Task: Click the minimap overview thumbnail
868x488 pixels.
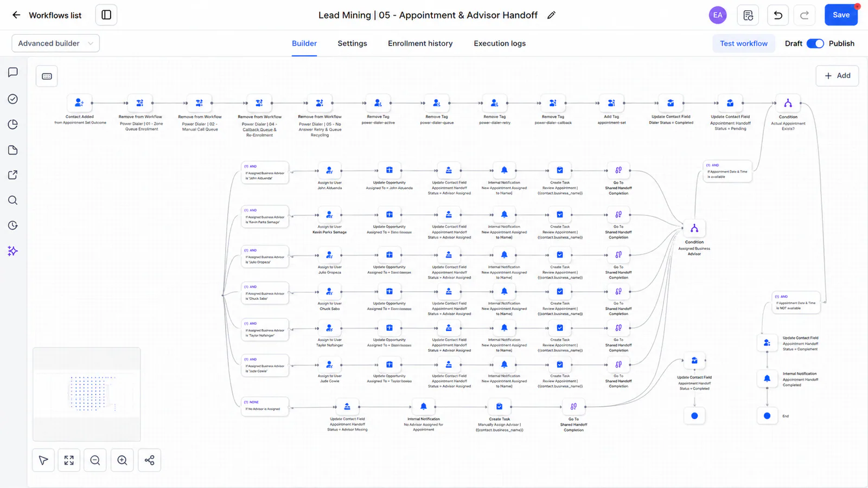Action: [87, 394]
